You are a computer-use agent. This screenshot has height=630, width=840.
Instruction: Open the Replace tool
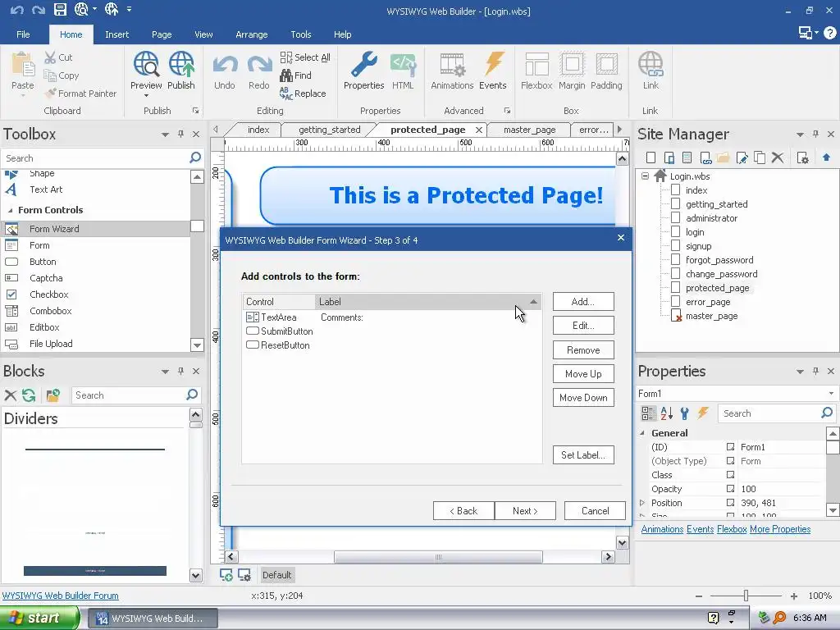tap(303, 94)
